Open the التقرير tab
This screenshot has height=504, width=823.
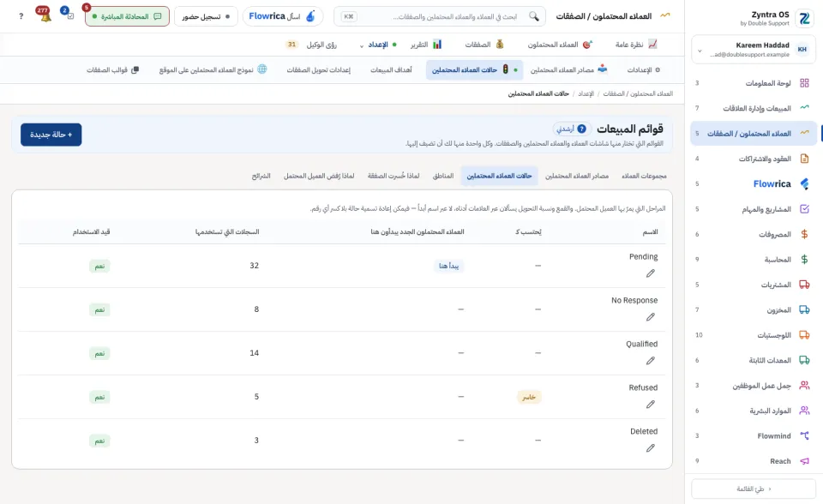pyautogui.click(x=426, y=45)
